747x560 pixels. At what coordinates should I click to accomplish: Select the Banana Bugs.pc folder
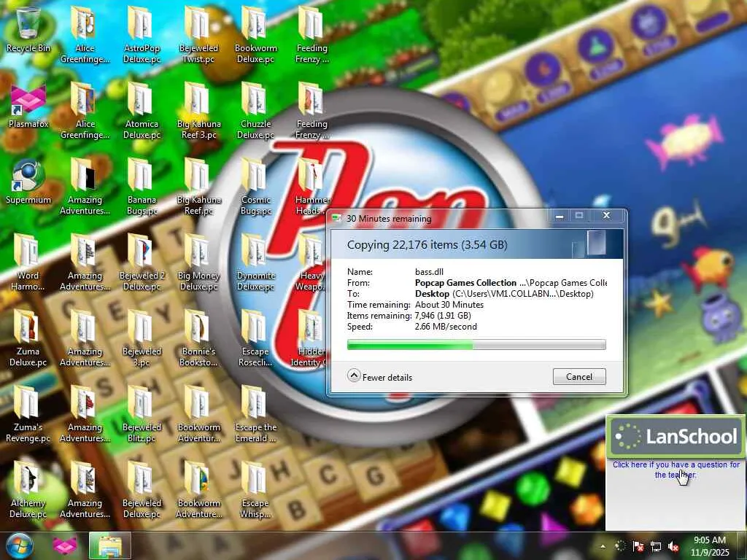coord(142,187)
